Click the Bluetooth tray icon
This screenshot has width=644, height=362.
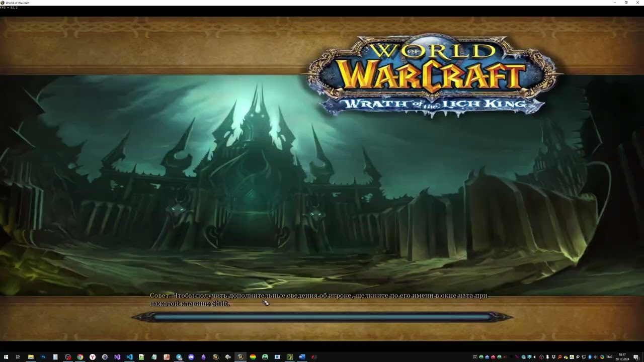(x=590, y=357)
